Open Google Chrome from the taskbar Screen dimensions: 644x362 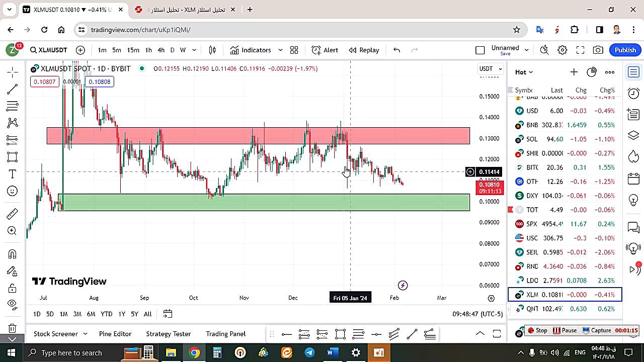[194, 353]
